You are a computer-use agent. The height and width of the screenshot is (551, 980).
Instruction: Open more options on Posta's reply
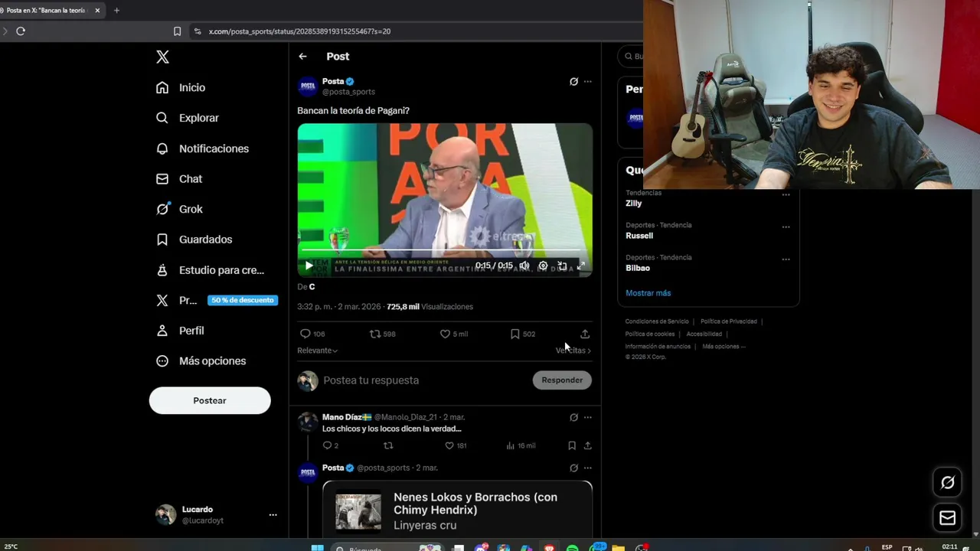click(x=587, y=468)
